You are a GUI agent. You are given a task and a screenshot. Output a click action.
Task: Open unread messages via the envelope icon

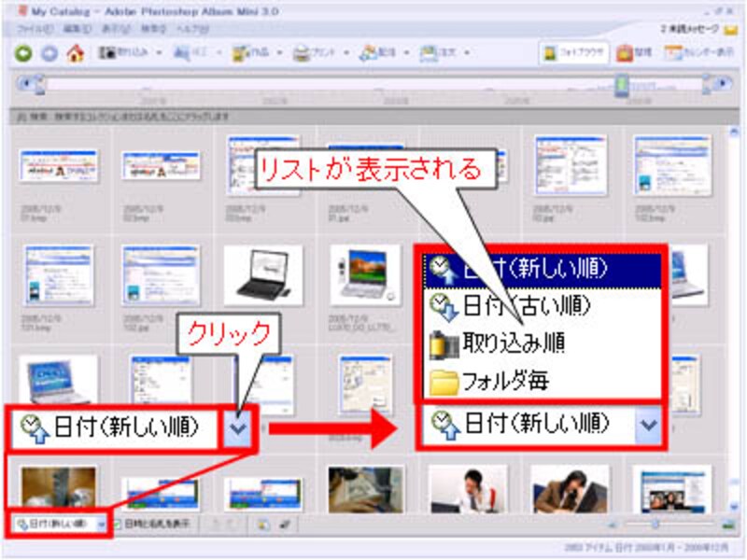[730, 30]
